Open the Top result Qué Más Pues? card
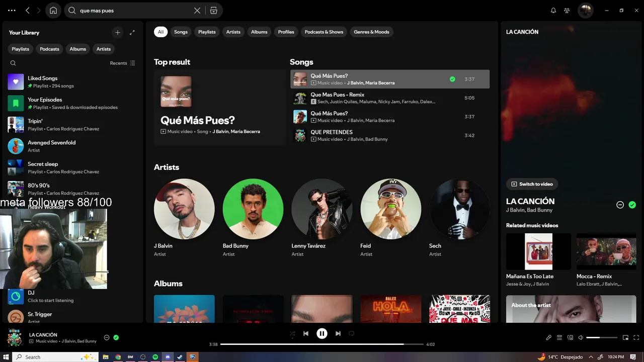Screen dimensions: 644x362 point(220,108)
